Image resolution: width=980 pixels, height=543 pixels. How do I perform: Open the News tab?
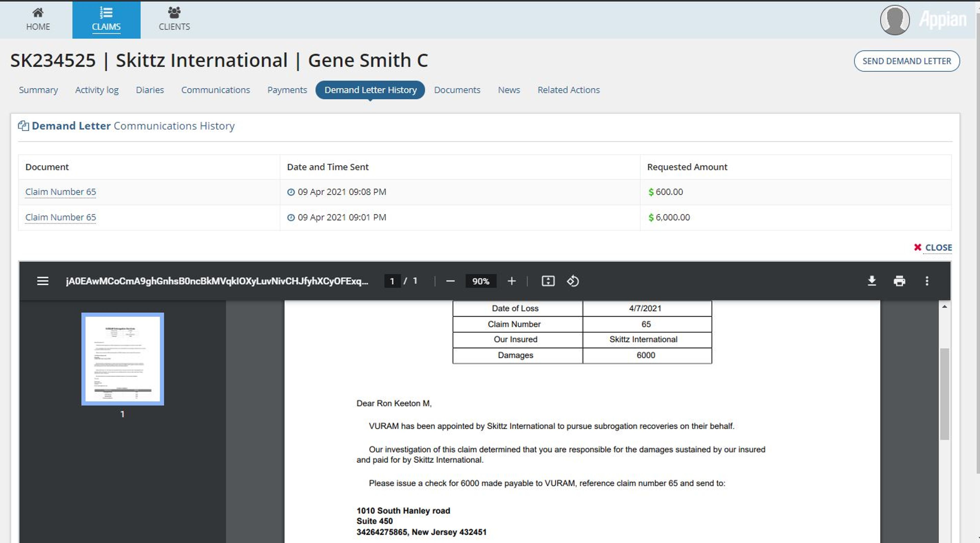point(509,90)
